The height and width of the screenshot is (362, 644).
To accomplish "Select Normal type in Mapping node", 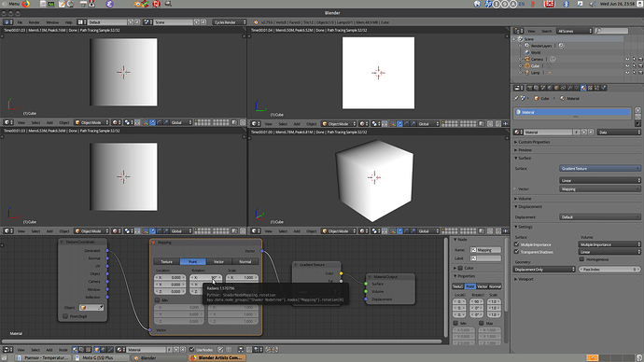I will click(x=245, y=261).
